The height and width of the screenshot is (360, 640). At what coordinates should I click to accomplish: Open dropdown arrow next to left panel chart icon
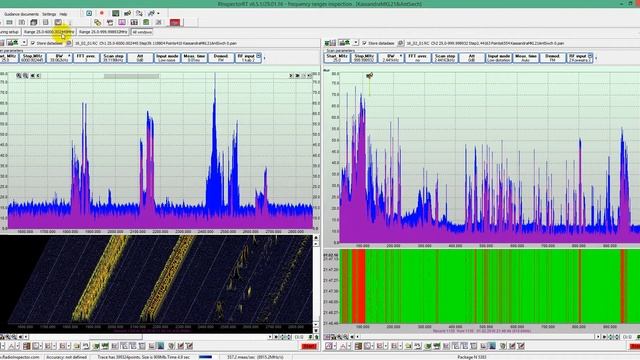tap(24, 43)
